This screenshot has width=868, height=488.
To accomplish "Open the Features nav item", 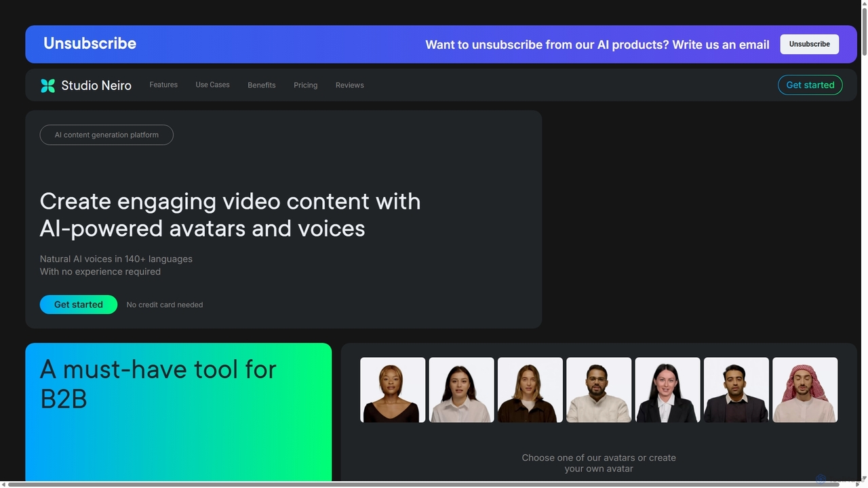I will [163, 85].
